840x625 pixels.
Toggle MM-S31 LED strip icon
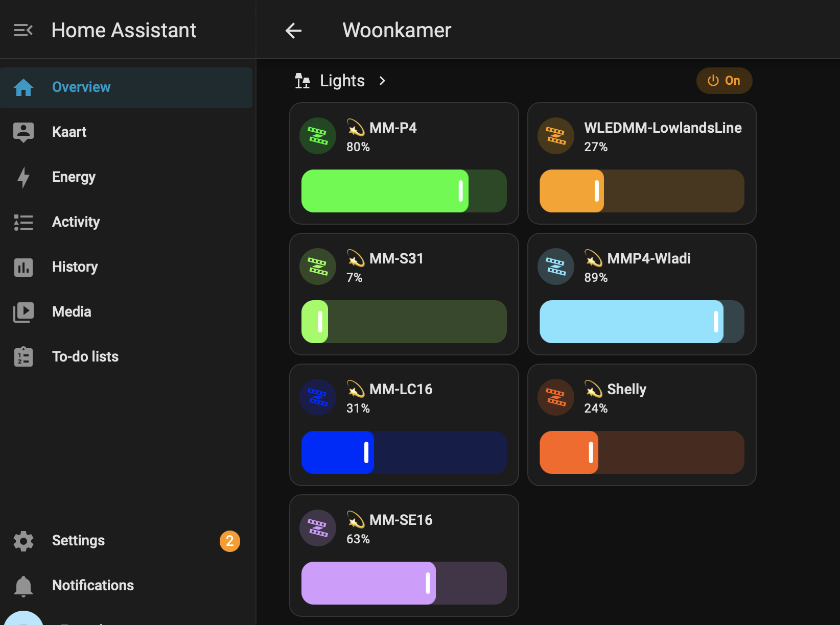pyautogui.click(x=318, y=267)
